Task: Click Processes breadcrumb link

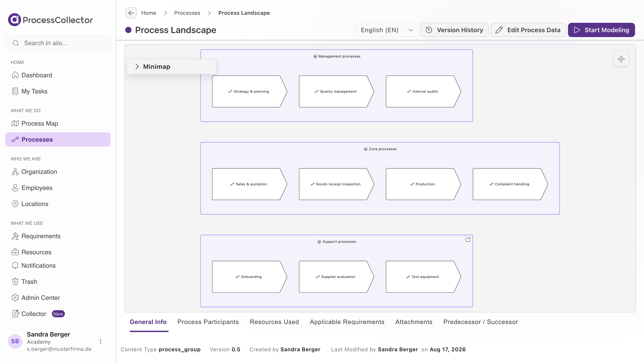Action: click(x=187, y=13)
